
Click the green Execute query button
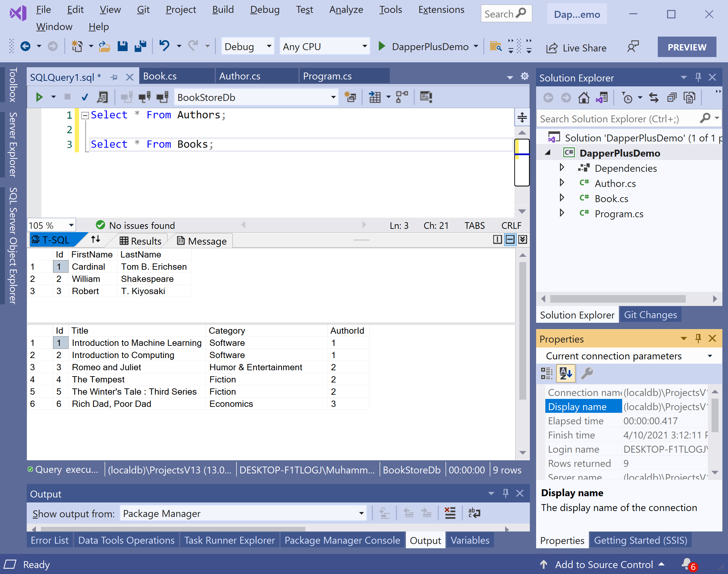tap(39, 98)
